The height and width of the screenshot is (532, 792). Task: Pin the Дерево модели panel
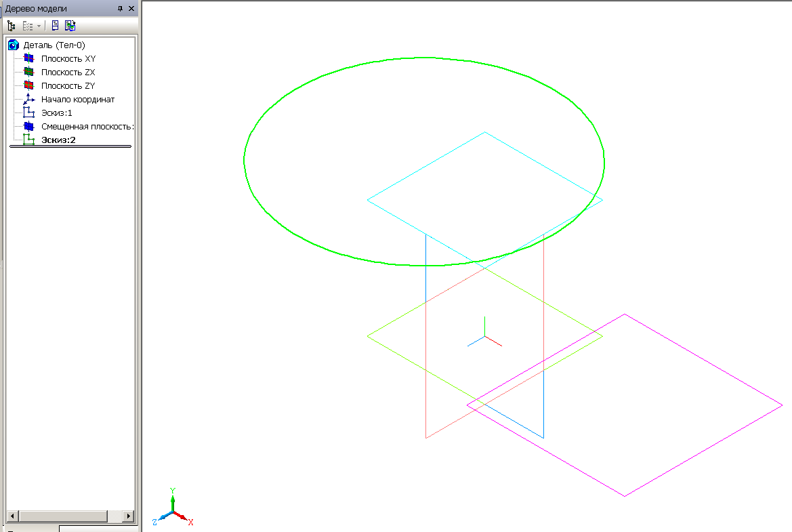tap(120, 9)
